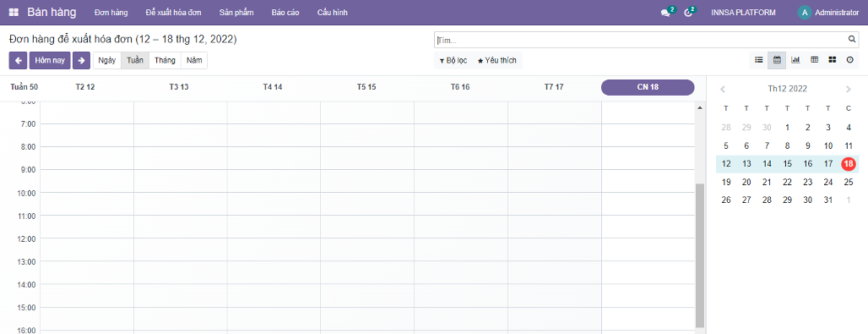Click the Administrator avatar icon
The width and height of the screenshot is (868, 334).
click(x=805, y=12)
